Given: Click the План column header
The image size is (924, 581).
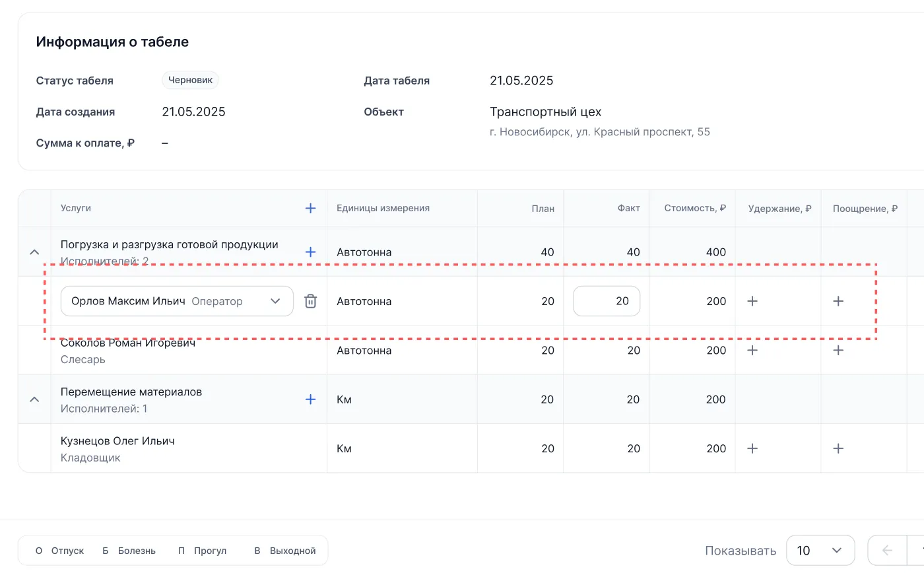Looking at the screenshot, I should click(543, 209).
